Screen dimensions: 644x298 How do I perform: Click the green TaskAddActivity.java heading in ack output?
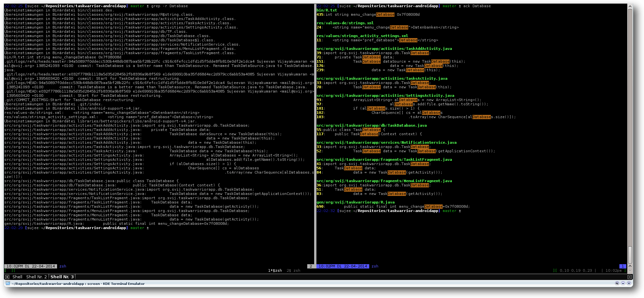[x=384, y=49]
